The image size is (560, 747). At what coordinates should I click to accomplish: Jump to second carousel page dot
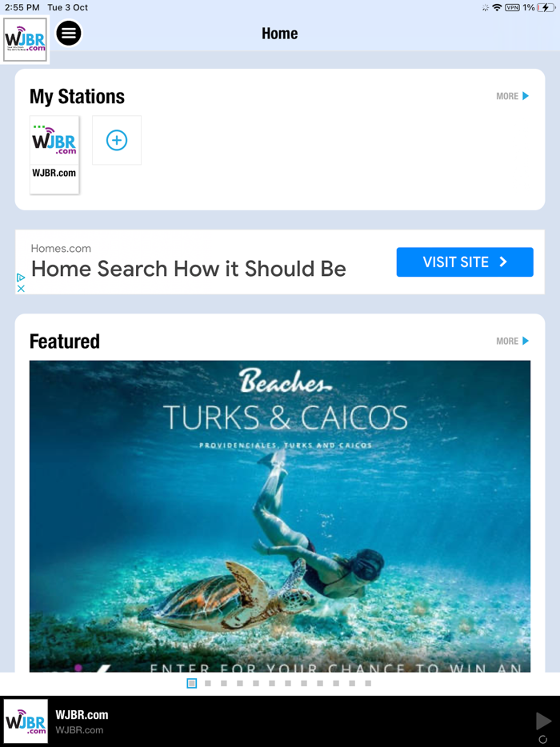[x=208, y=683]
